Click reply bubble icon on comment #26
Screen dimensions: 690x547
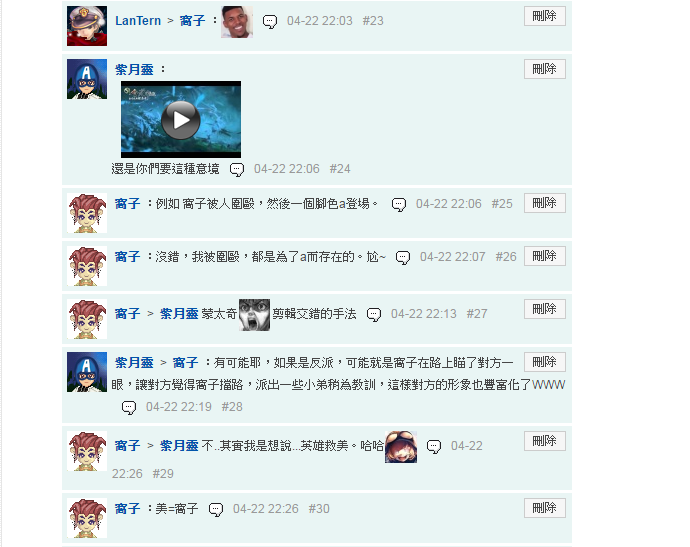pos(403,257)
